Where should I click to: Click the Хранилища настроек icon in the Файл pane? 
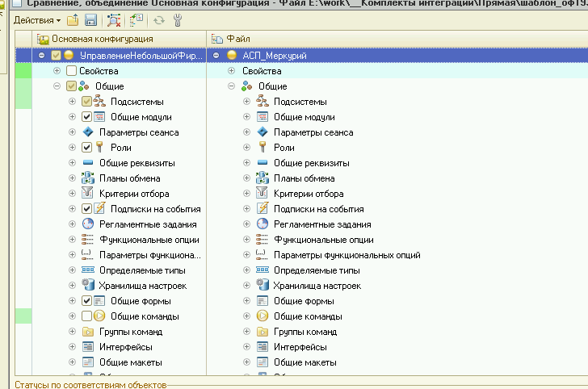click(262, 286)
